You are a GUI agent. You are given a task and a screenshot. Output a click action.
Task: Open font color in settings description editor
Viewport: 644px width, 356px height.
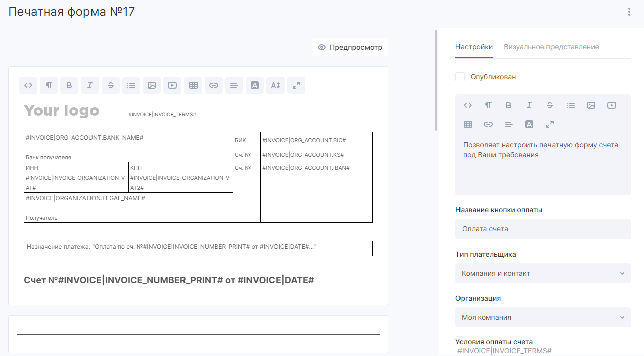point(529,124)
